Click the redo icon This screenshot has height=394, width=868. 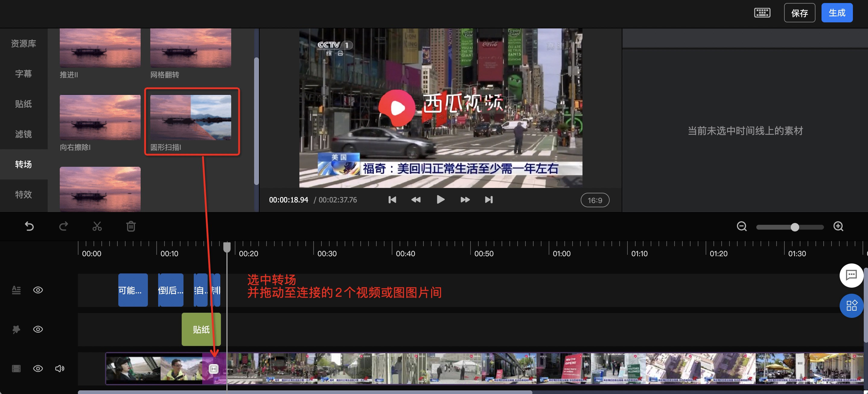(x=63, y=226)
